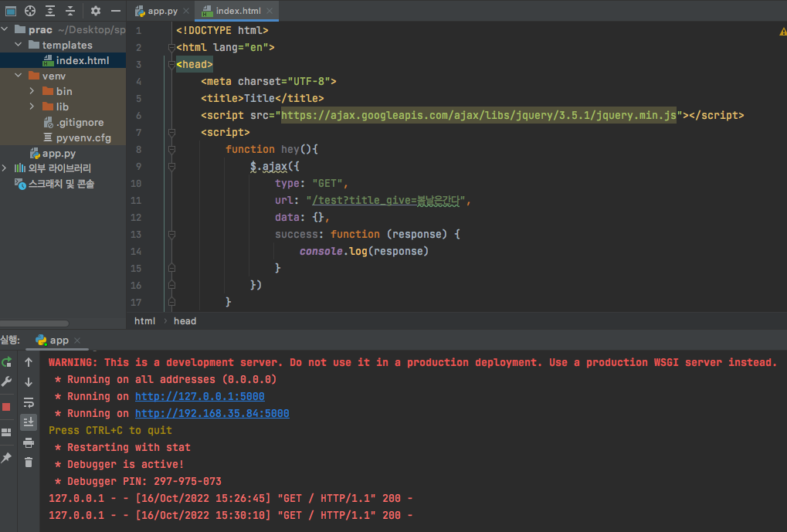The width and height of the screenshot is (787, 532).
Task: Place cursor on console.log(response) line
Action: coord(364,251)
